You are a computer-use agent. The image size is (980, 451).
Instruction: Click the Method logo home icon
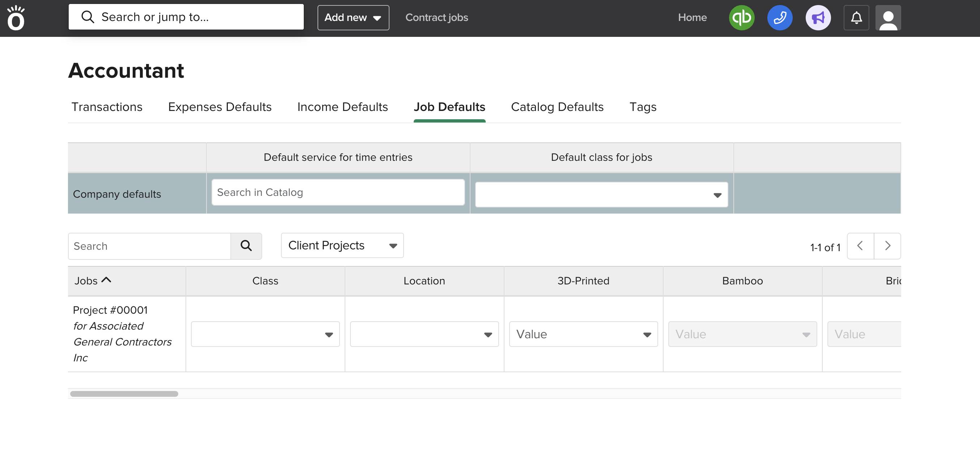coord(16,18)
